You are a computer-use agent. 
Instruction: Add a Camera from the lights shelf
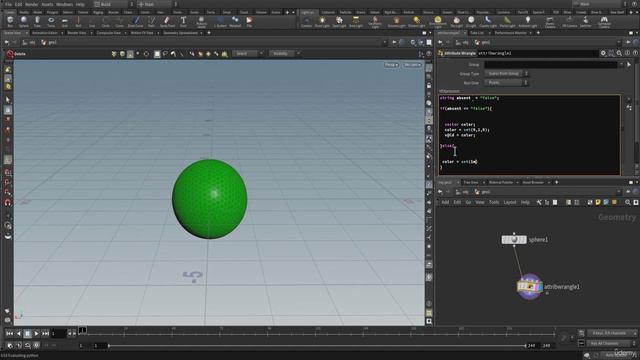tap(306, 21)
